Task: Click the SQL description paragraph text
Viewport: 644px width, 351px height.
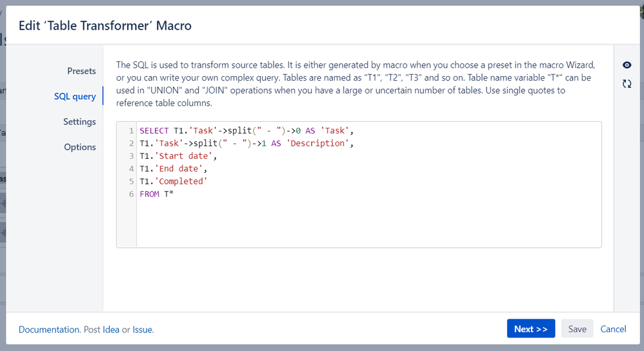Action: (356, 84)
